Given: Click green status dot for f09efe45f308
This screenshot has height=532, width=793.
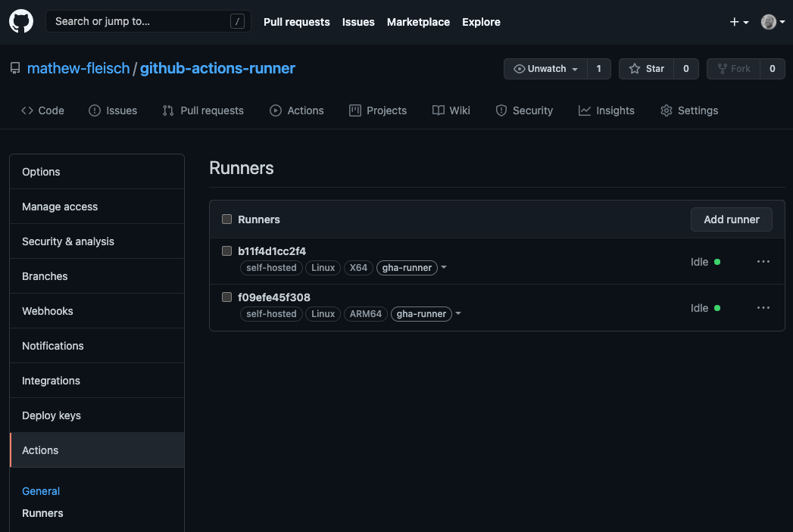Looking at the screenshot, I should pos(717,308).
